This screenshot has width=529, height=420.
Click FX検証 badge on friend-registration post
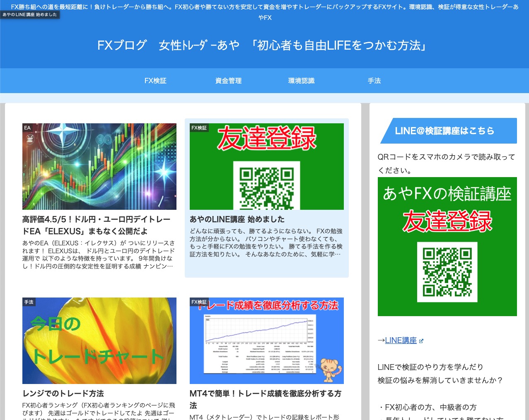pyautogui.click(x=199, y=128)
